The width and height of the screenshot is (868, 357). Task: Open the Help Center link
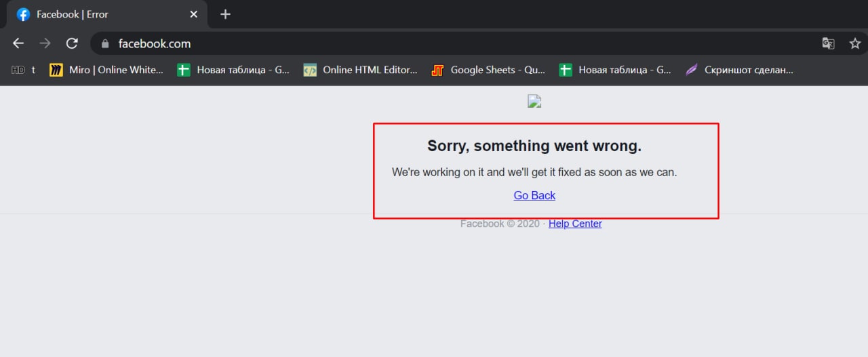pos(575,224)
